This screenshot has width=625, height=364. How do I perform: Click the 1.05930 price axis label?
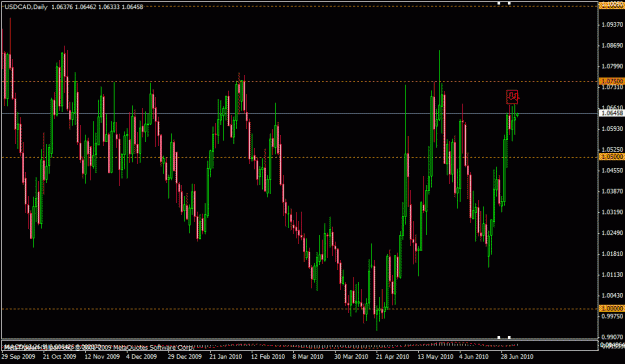click(612, 129)
